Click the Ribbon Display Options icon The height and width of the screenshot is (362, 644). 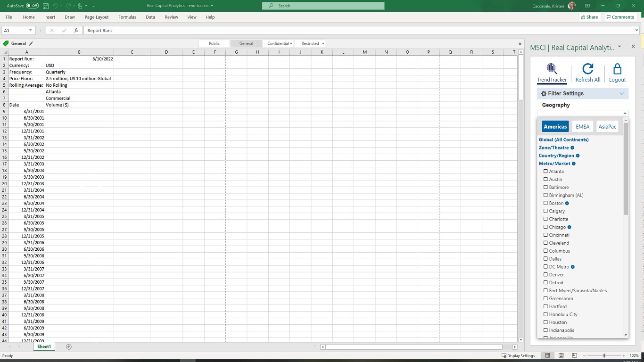click(x=587, y=6)
